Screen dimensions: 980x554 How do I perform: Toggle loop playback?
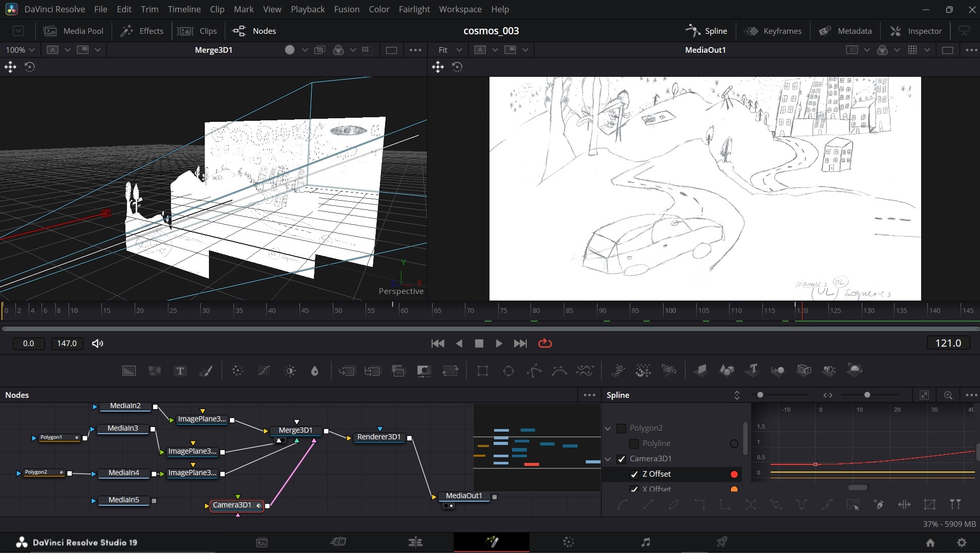[x=545, y=344]
